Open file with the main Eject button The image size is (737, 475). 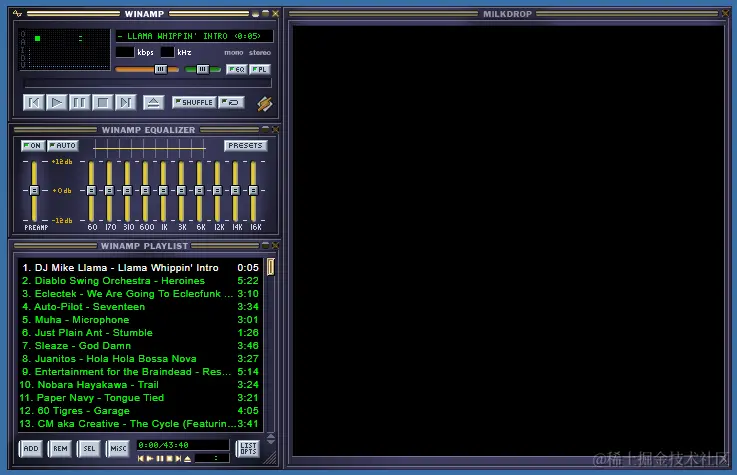point(154,102)
